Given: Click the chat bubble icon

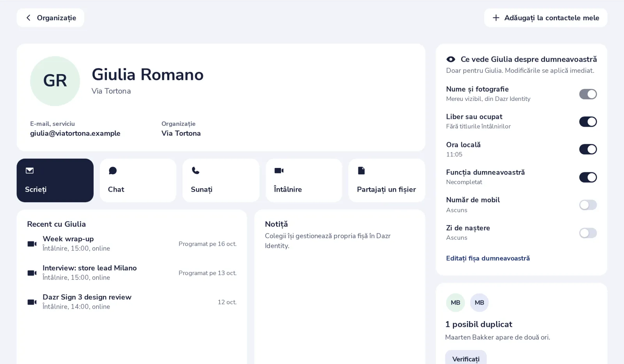Looking at the screenshot, I should (x=113, y=170).
